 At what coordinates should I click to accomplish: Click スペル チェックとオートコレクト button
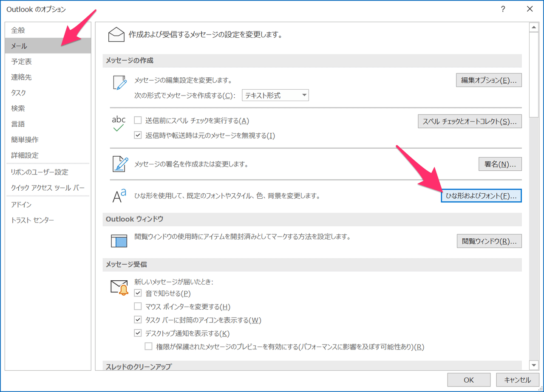470,121
